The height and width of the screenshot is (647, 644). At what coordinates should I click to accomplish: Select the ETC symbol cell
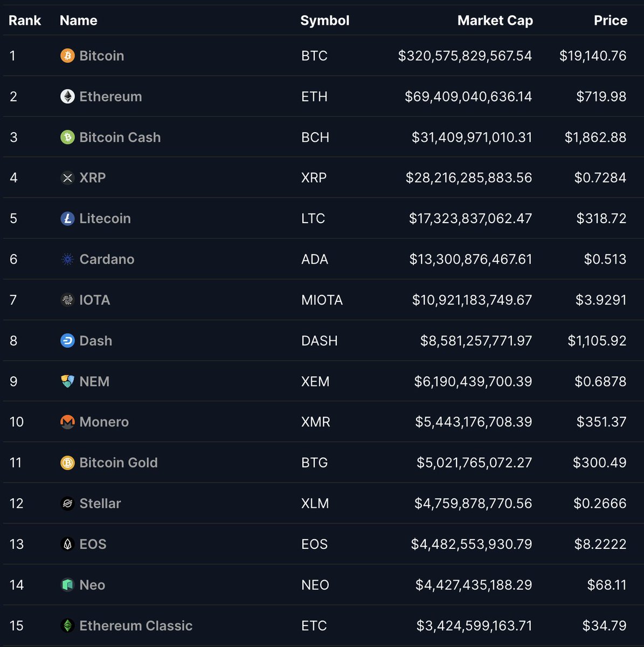(x=314, y=625)
